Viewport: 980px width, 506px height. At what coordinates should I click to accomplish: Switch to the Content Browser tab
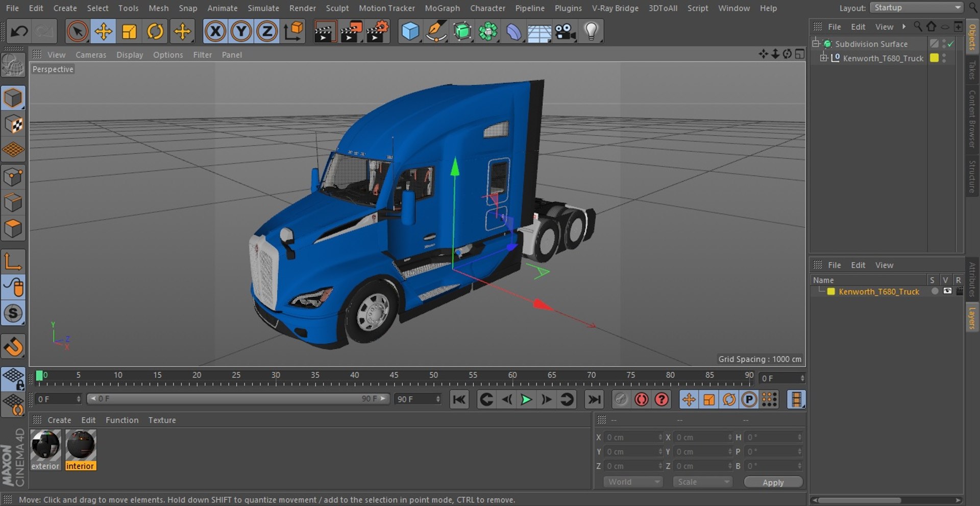coord(972,118)
